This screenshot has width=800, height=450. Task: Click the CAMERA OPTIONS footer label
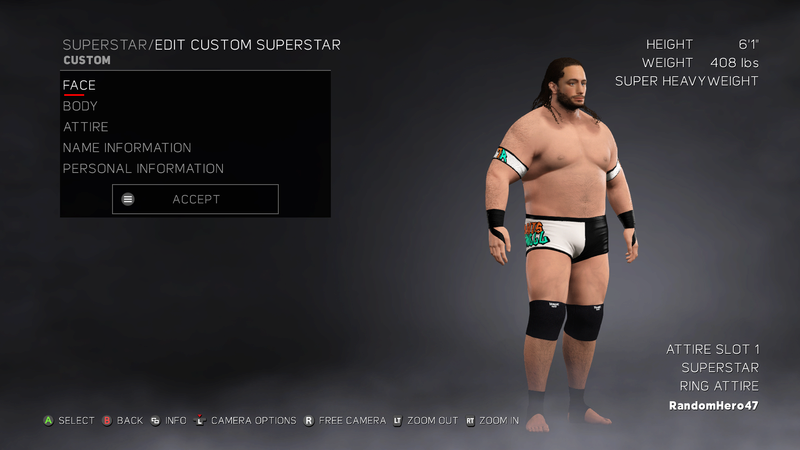(254, 420)
